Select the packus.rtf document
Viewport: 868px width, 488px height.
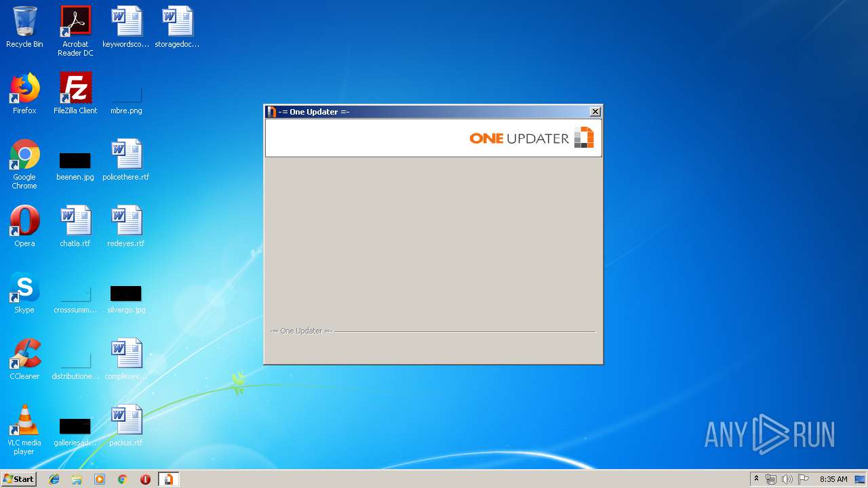(x=126, y=426)
